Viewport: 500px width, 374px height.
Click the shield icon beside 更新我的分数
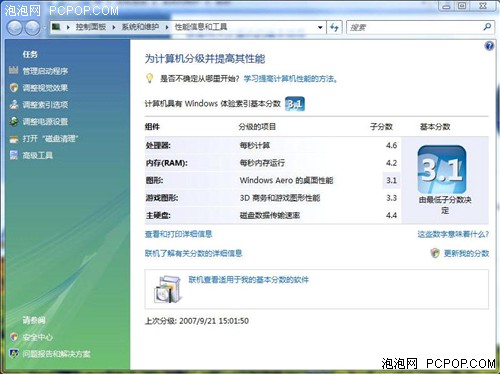[x=435, y=253]
